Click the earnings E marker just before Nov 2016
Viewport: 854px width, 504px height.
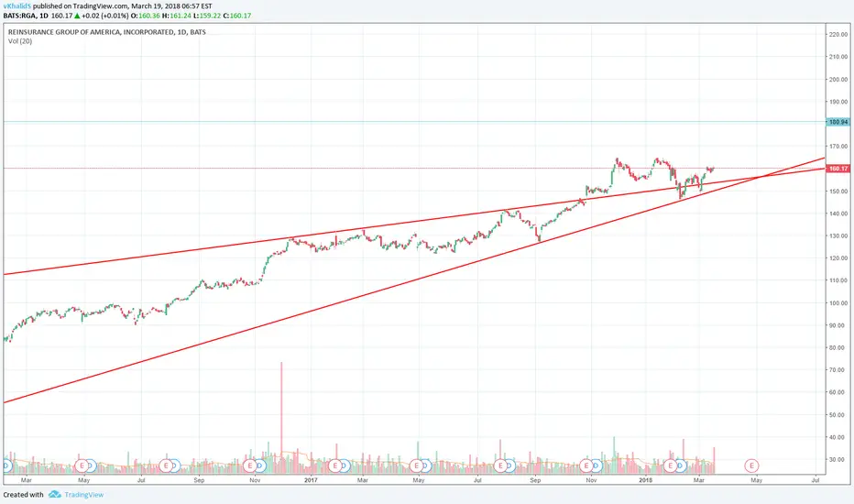tap(250, 466)
